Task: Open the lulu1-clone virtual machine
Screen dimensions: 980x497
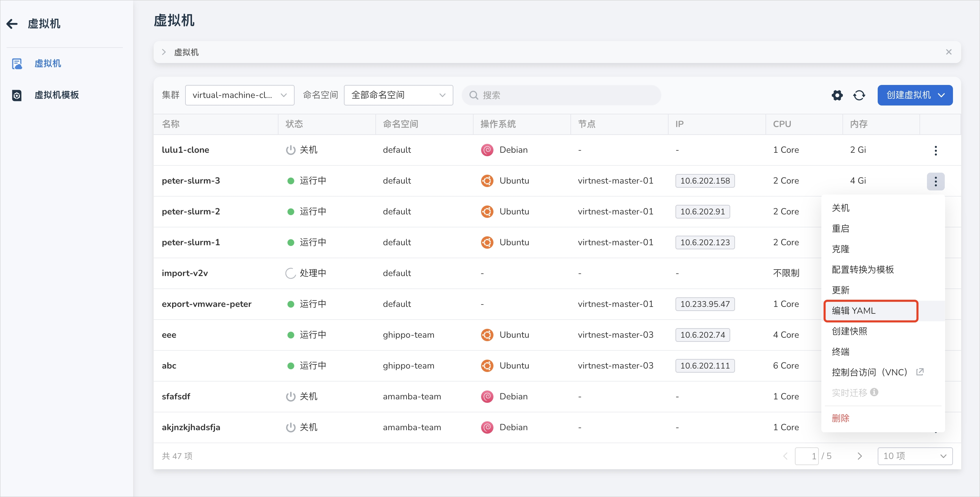Action: (185, 150)
